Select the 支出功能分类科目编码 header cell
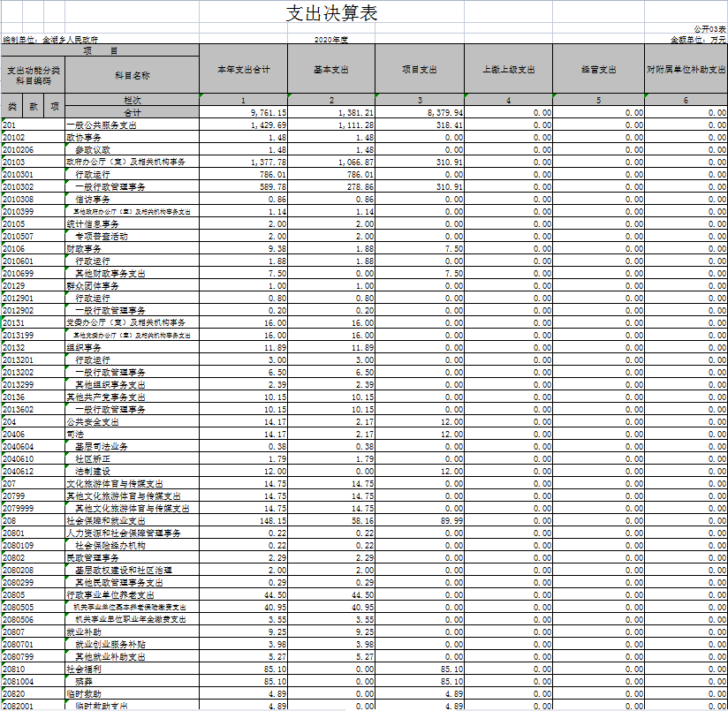728x711 pixels. click(x=33, y=75)
